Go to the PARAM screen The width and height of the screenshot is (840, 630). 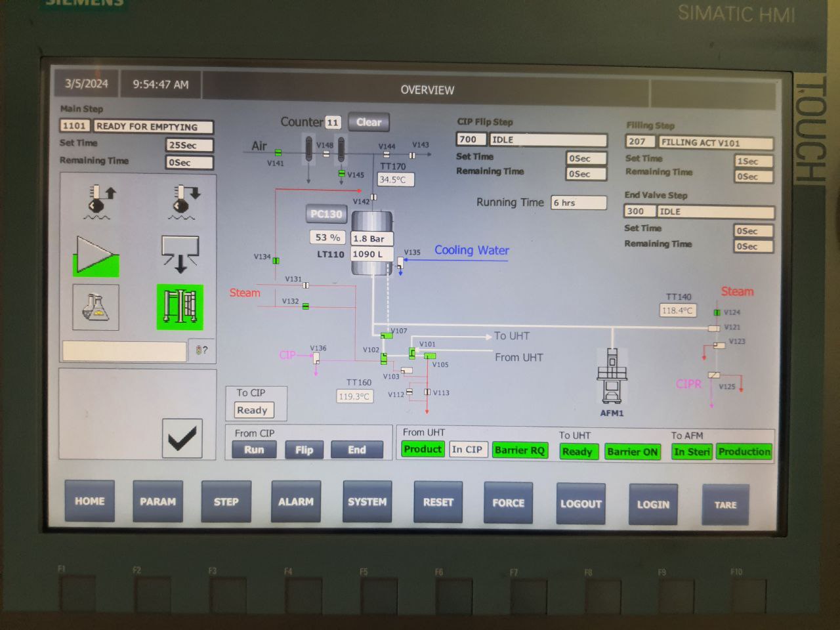click(x=157, y=502)
